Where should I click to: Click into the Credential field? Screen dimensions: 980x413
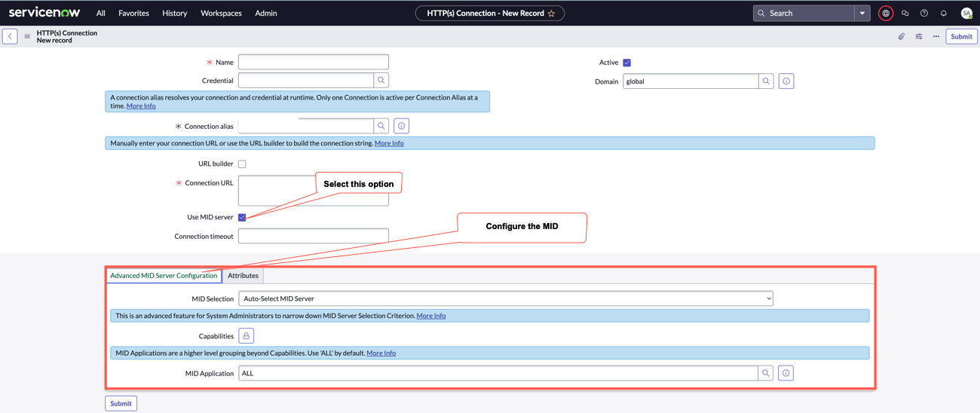pos(306,80)
